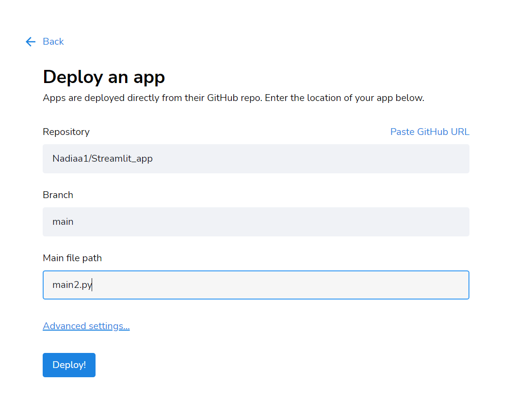Open the Paste GitHub URL link
This screenshot has width=532, height=401.
click(x=430, y=132)
